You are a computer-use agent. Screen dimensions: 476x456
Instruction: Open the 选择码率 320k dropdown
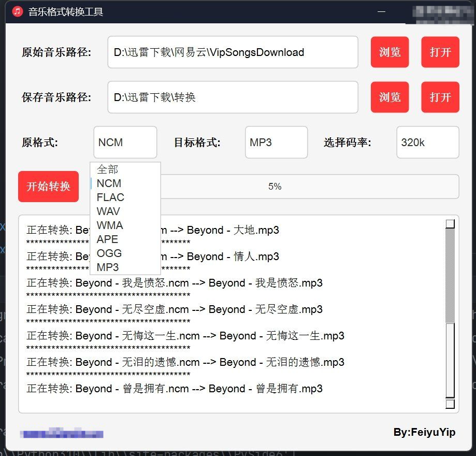coord(427,142)
